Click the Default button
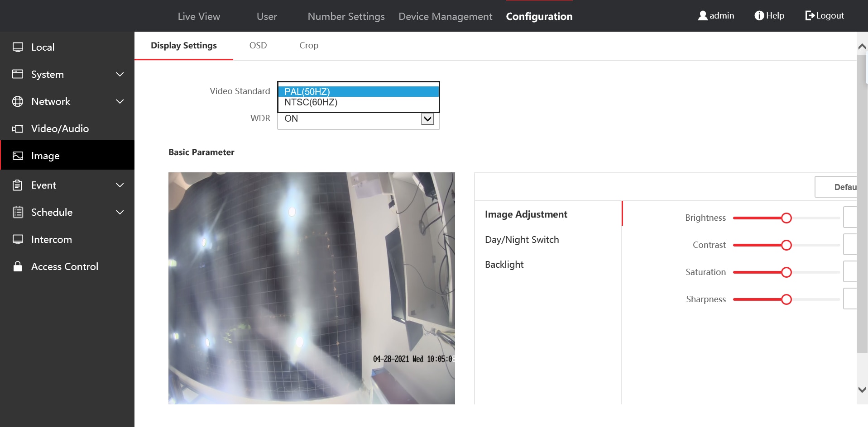This screenshot has width=868, height=427. (836, 187)
